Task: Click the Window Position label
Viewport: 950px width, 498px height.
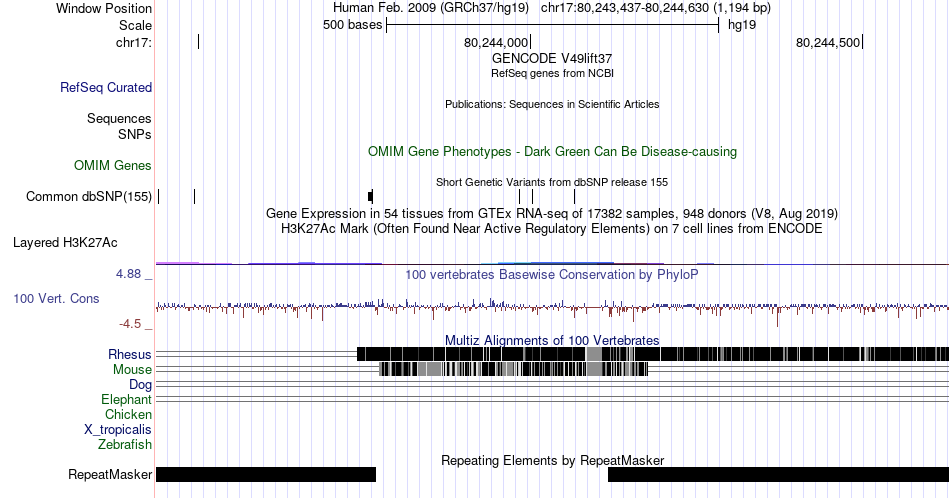Action: click(x=104, y=8)
